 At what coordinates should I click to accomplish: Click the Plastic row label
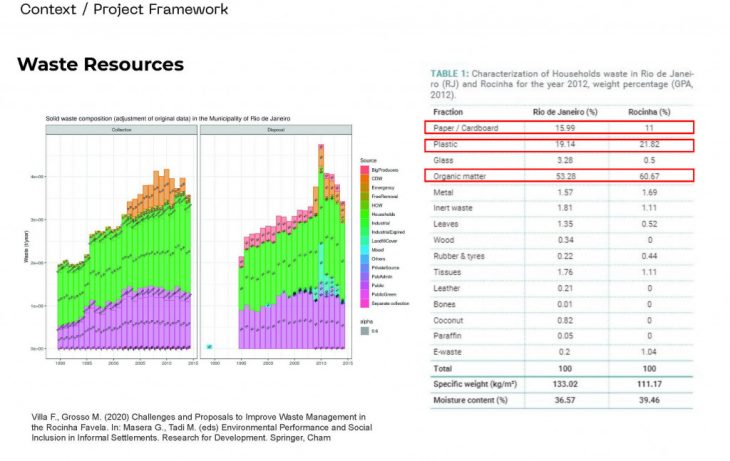pos(446,144)
